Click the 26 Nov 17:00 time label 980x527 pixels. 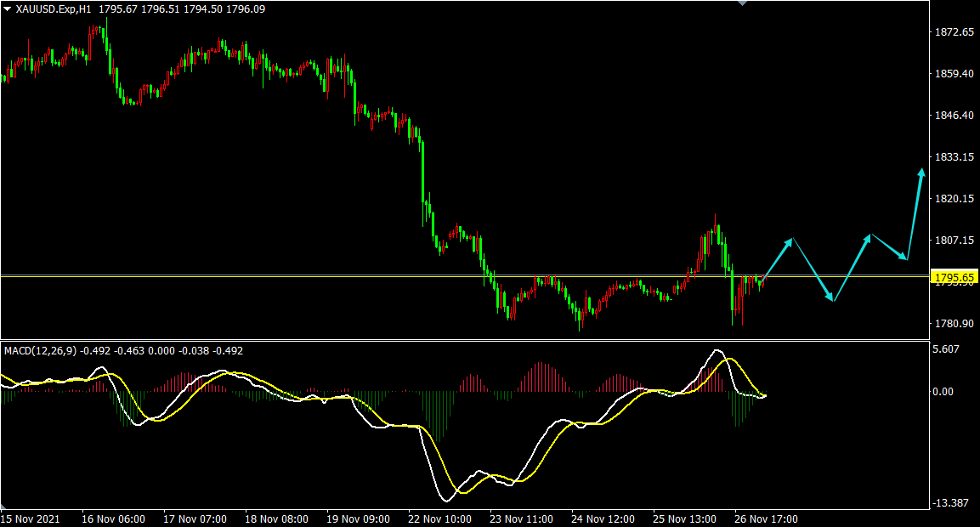tap(765, 518)
